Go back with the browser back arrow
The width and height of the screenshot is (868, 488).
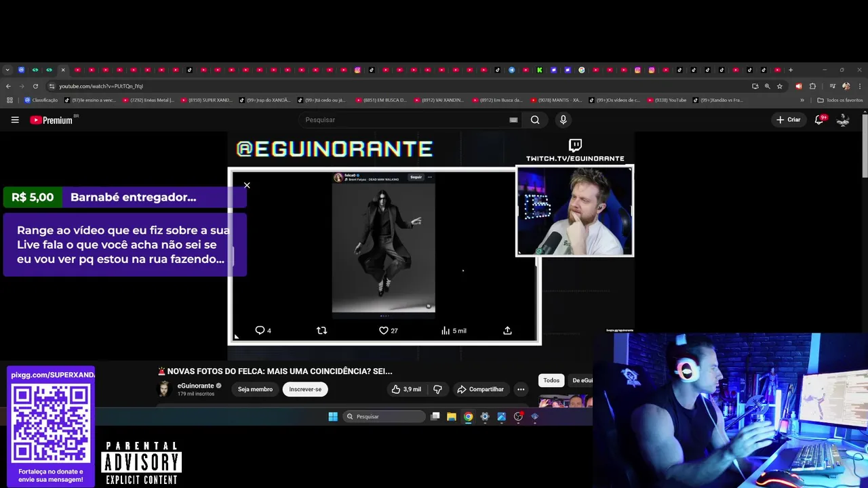(x=8, y=86)
